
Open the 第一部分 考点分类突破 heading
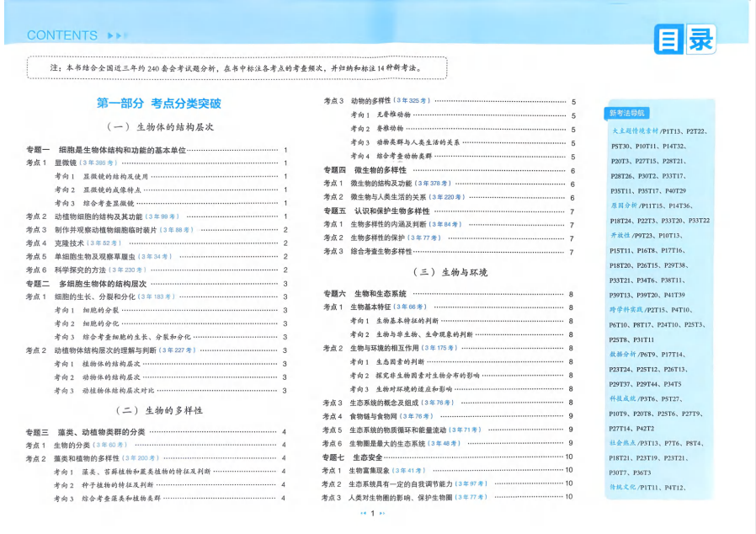click(x=158, y=104)
